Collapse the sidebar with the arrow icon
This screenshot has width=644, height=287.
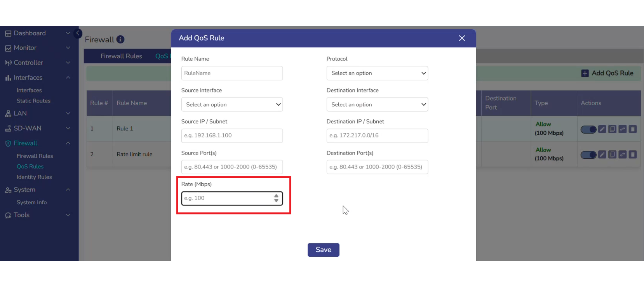pos(78,33)
